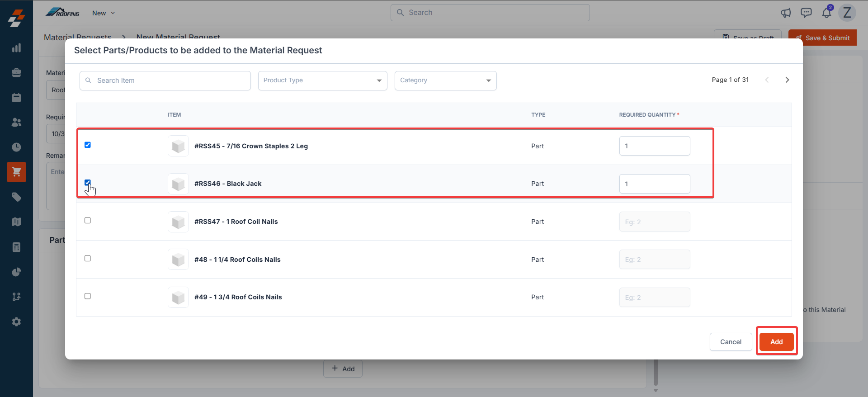Click thumbnail of #RSS45 Crown Staples item
The width and height of the screenshot is (868, 397).
click(178, 146)
